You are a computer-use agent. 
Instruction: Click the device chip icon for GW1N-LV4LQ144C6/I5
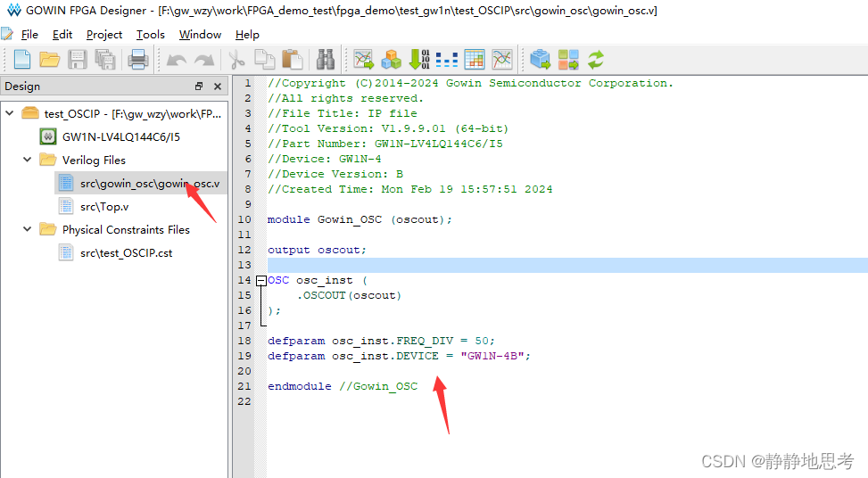click(48, 136)
